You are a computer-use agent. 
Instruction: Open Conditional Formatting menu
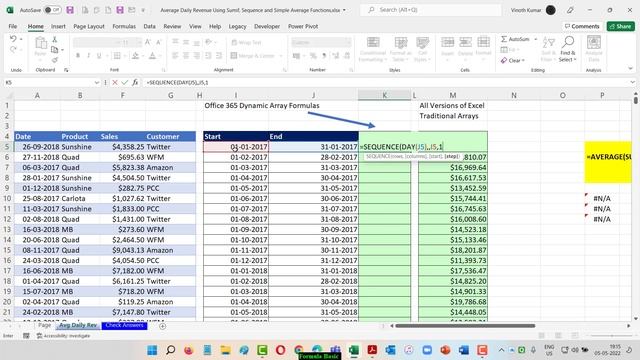point(373,49)
